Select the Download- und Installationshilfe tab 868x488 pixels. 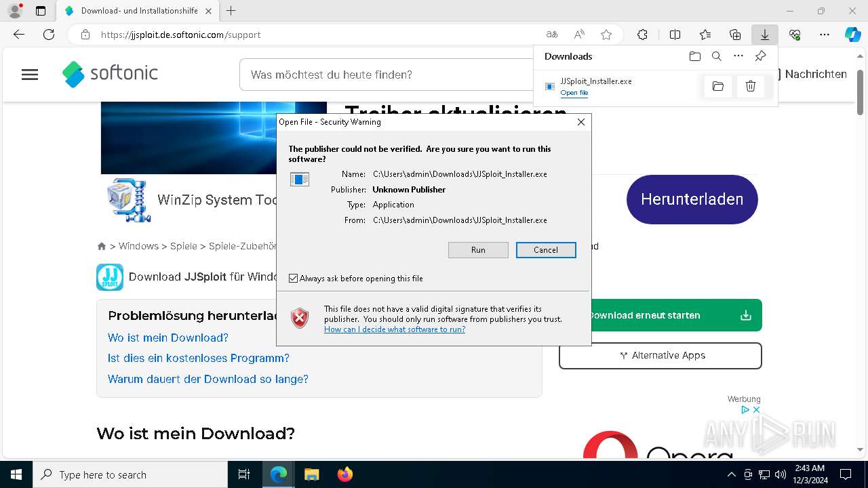pyautogui.click(x=139, y=11)
